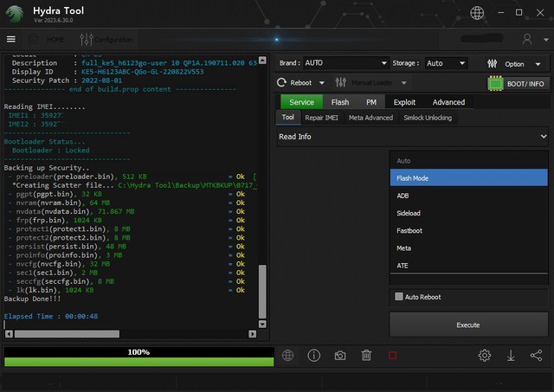
Task: Click the BOOT/ INFO button
Action: 519,84
